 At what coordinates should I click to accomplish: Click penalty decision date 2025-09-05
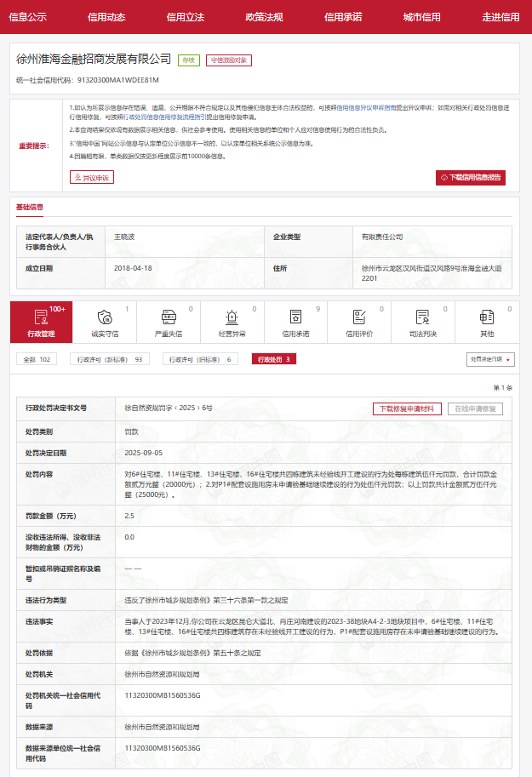pyautogui.click(x=143, y=453)
